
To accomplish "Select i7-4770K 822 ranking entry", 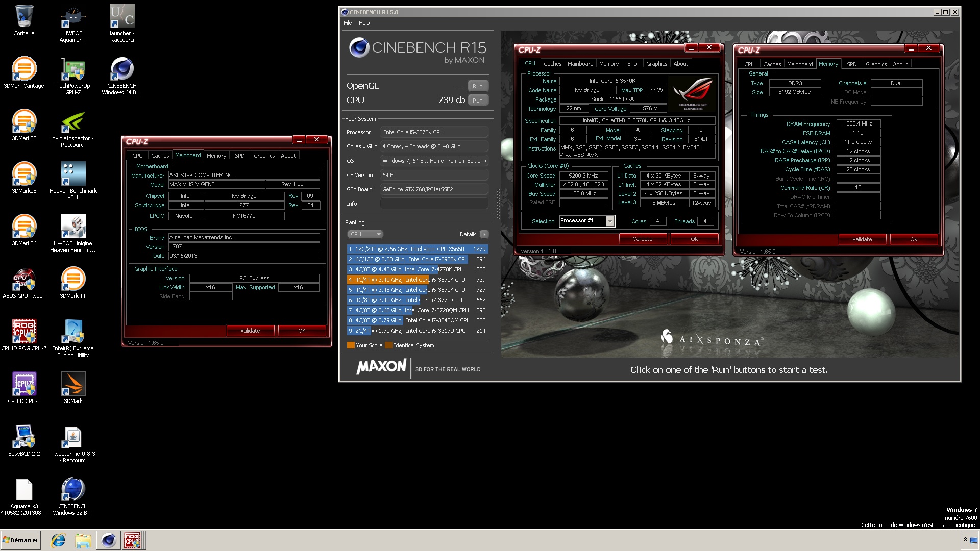I will click(418, 269).
